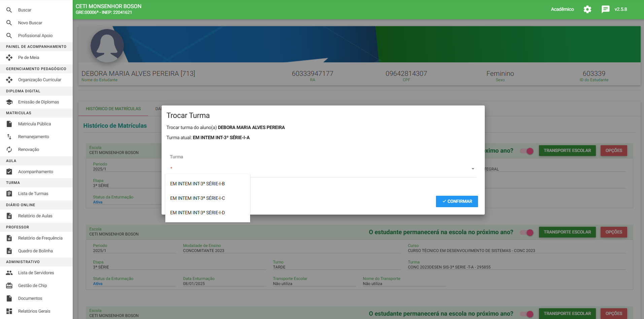Switch to Histórico de Matrículas tab
The width and height of the screenshot is (644, 319).
(x=113, y=109)
